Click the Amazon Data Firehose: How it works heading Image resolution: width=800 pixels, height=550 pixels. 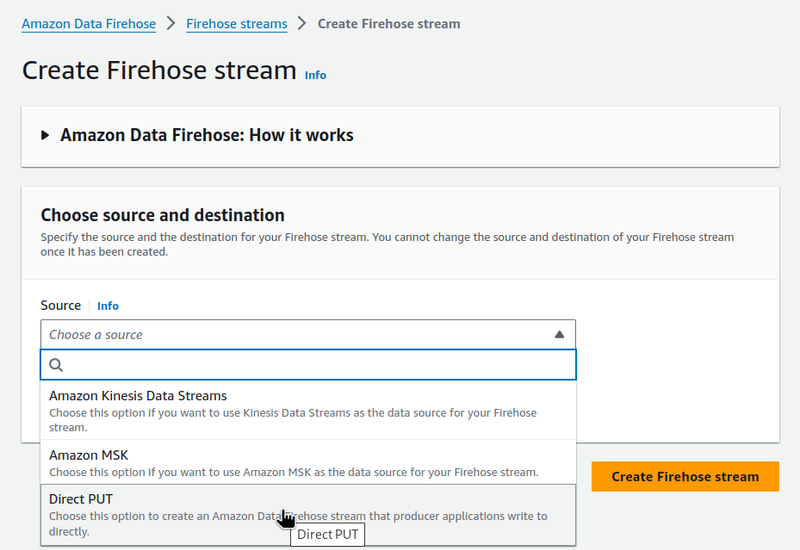pyautogui.click(x=207, y=135)
